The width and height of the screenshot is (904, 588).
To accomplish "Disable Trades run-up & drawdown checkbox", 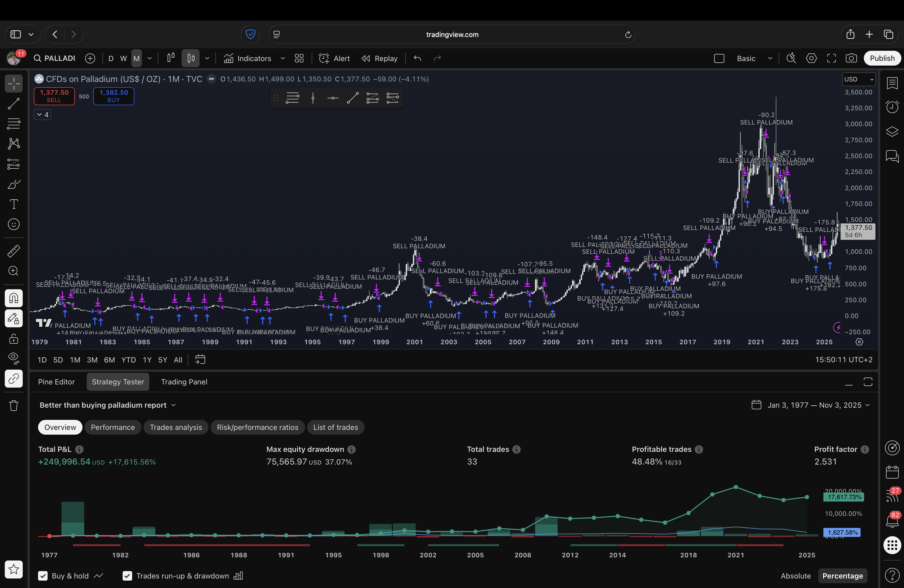I will coord(127,576).
